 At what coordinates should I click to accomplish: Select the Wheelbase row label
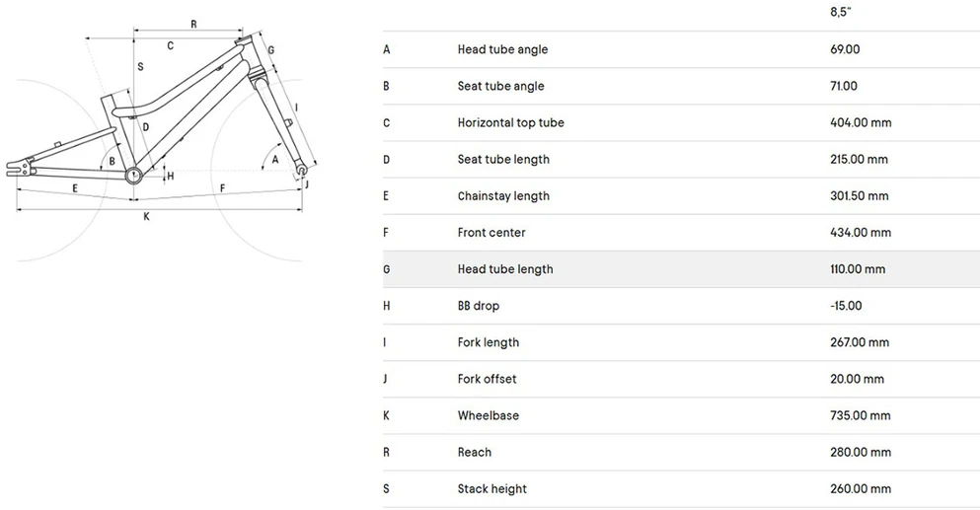[489, 415]
